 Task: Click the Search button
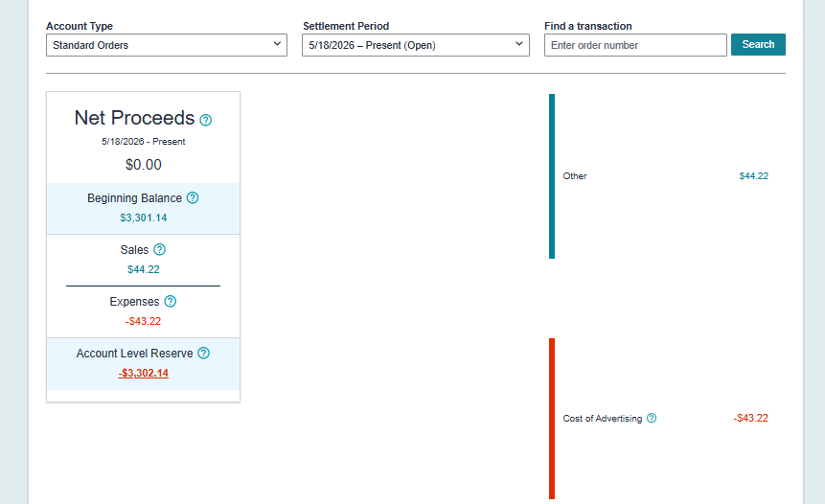tap(758, 45)
